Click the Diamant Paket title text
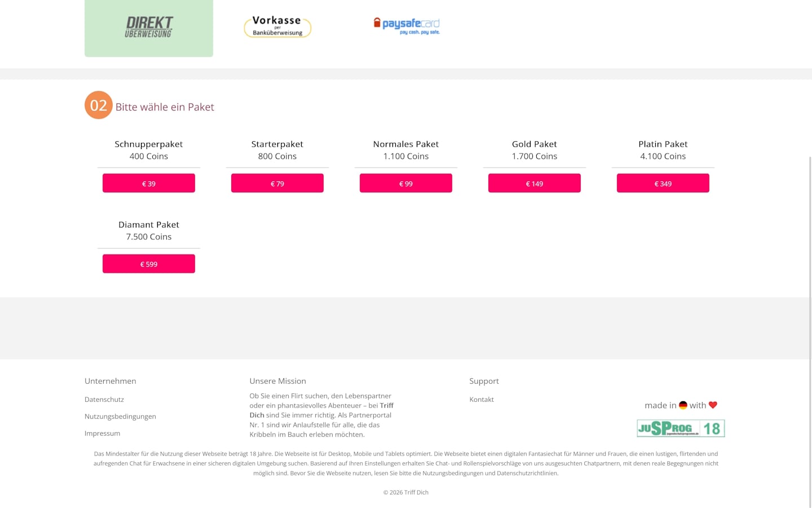The width and height of the screenshot is (812, 508). 149,225
